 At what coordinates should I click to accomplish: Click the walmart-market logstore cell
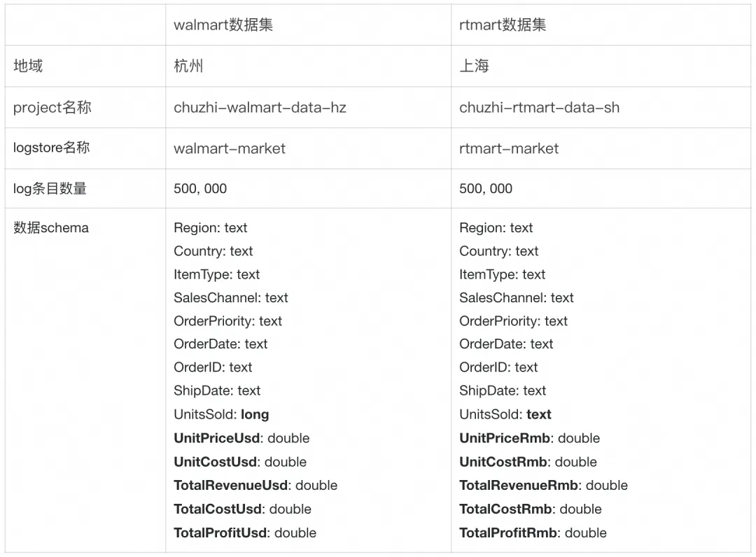coord(230,148)
